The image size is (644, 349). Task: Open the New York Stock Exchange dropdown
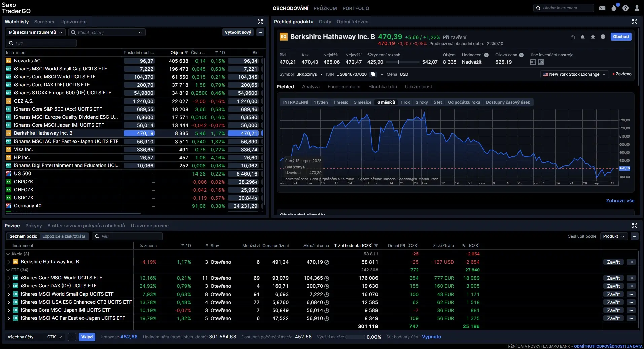pos(574,74)
